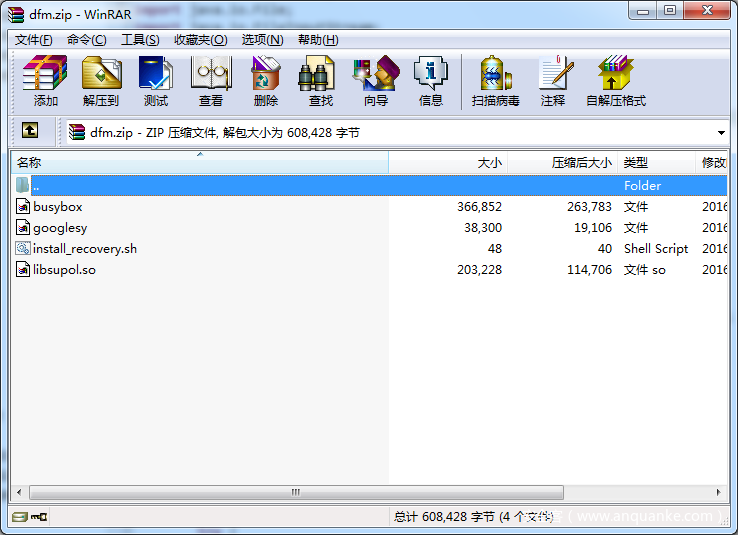This screenshot has width=738, height=535.
Task: Sort by 修改 column header
Action: 712,163
